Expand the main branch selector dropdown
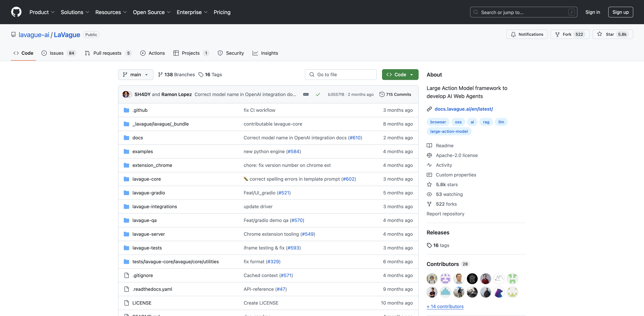Viewport: 644px width, 316px height. coord(135,75)
